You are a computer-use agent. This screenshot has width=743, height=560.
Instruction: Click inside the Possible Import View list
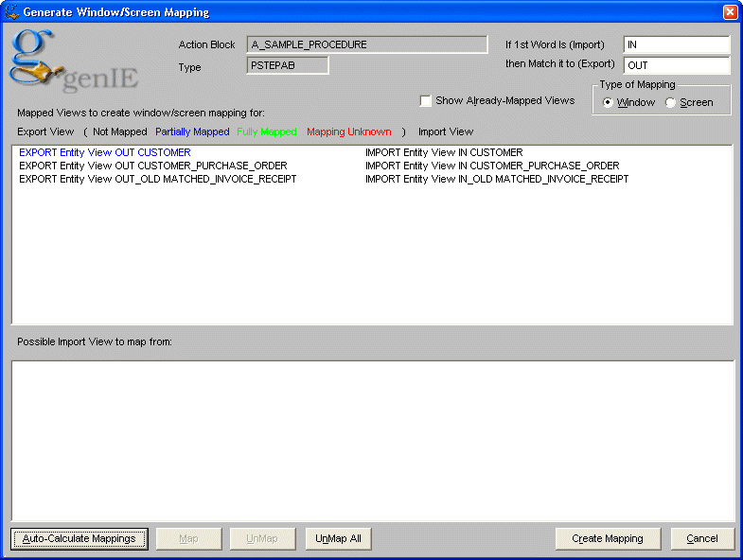pyautogui.click(x=372, y=440)
